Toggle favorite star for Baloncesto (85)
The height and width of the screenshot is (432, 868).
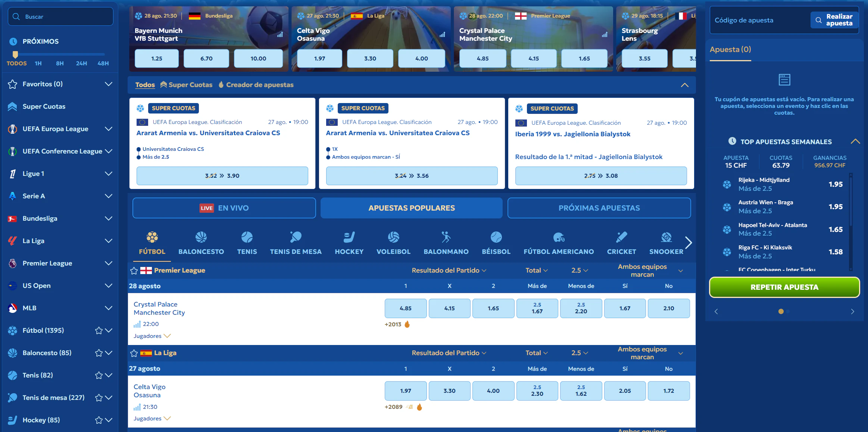point(99,353)
